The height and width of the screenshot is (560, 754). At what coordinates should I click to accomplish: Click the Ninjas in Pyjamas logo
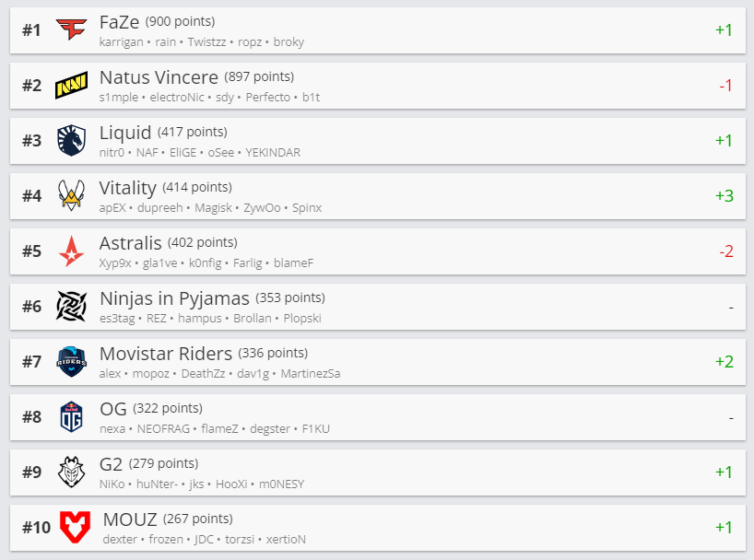click(x=71, y=306)
